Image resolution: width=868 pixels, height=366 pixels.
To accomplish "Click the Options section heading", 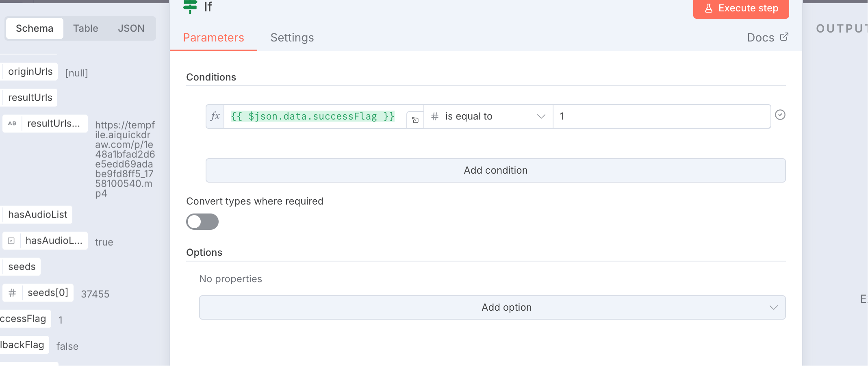I will (x=204, y=253).
